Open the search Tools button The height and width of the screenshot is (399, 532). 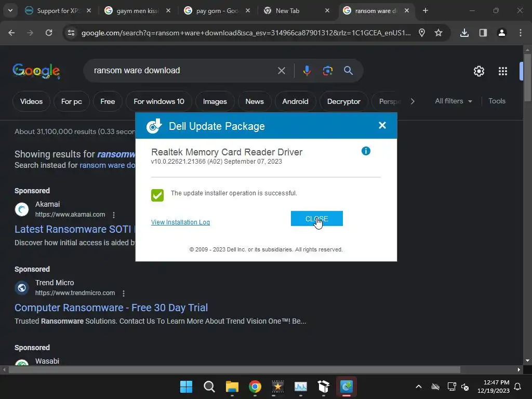click(x=497, y=101)
